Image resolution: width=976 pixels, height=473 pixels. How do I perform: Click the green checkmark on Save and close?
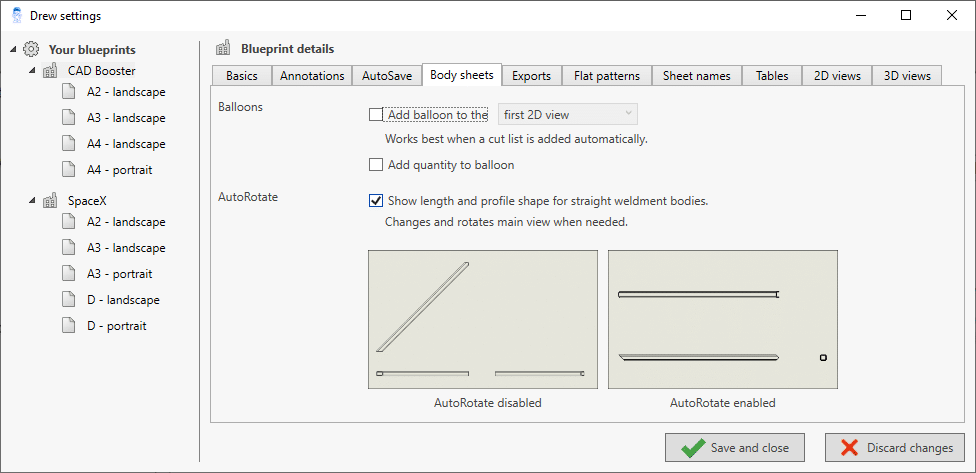coord(692,448)
